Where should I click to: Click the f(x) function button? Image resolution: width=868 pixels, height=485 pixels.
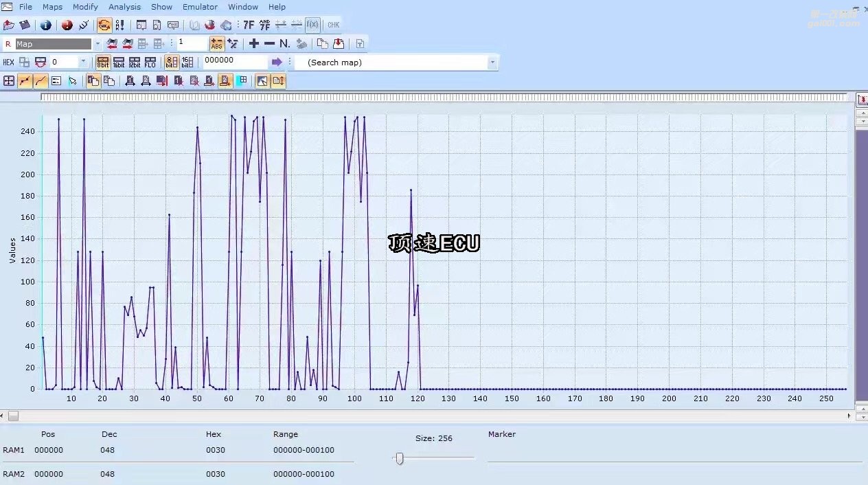(x=312, y=25)
